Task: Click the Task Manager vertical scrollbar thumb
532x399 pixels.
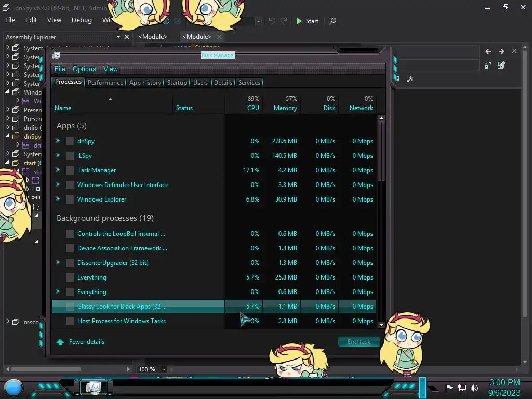Action: point(381,151)
